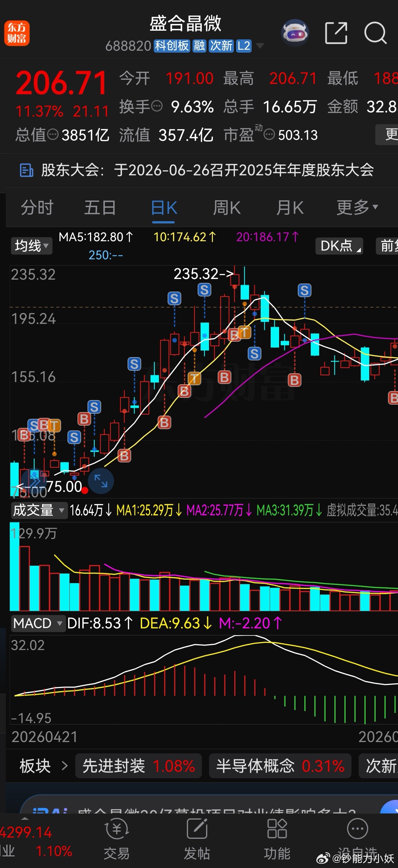Viewport: 398px width, 868px height.
Task: Open 半导体概念 sector 0.31%
Action: click(280, 766)
